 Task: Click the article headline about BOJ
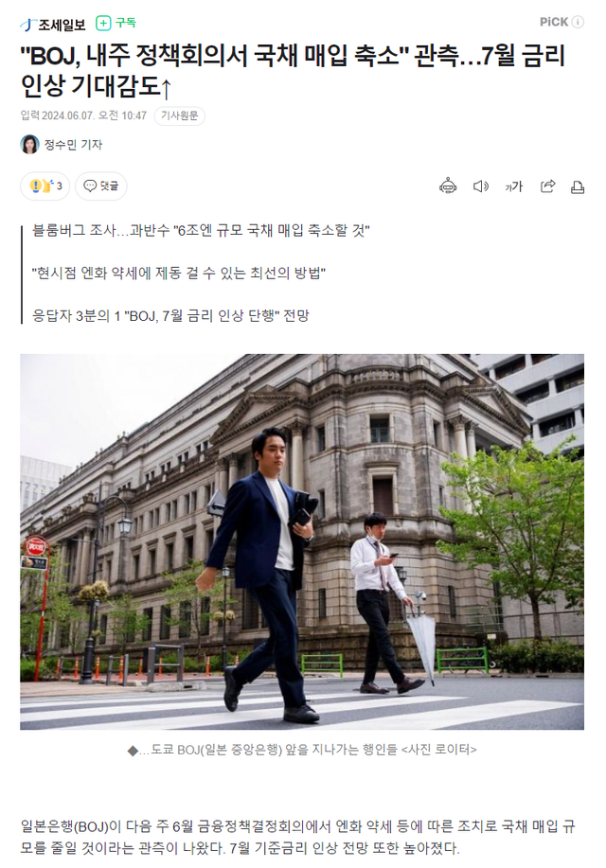point(293,70)
